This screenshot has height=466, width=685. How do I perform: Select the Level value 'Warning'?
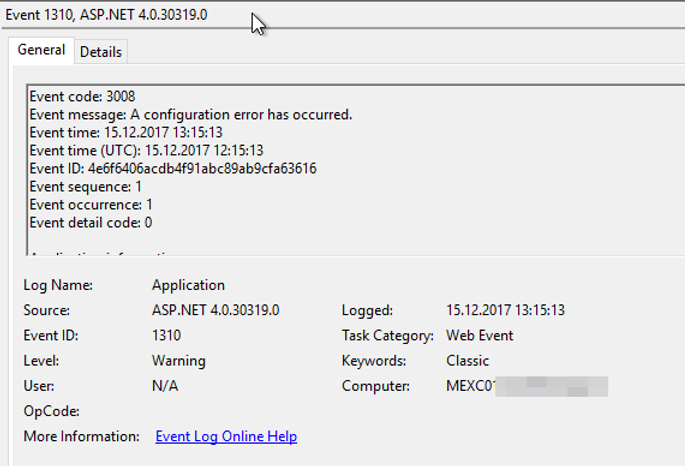pyautogui.click(x=178, y=360)
